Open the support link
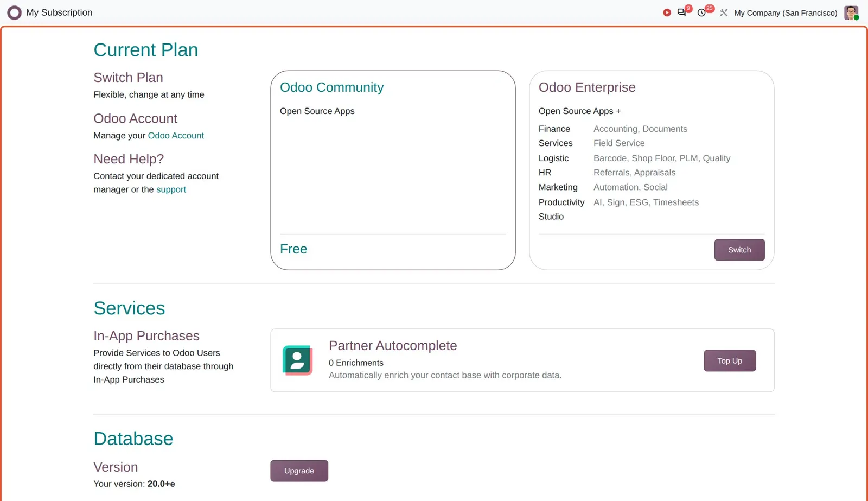Screen dimensions: 868x501 pyautogui.click(x=171, y=189)
